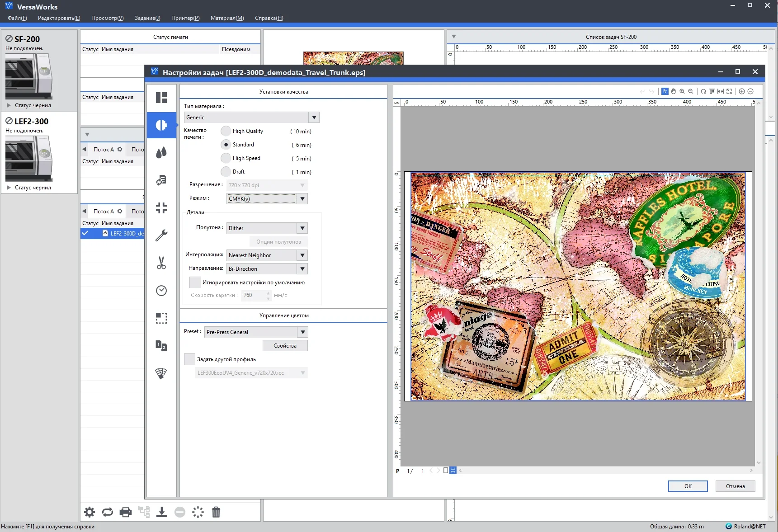Click OK button in job settings
The width and height of the screenshot is (778, 532).
[688, 486]
